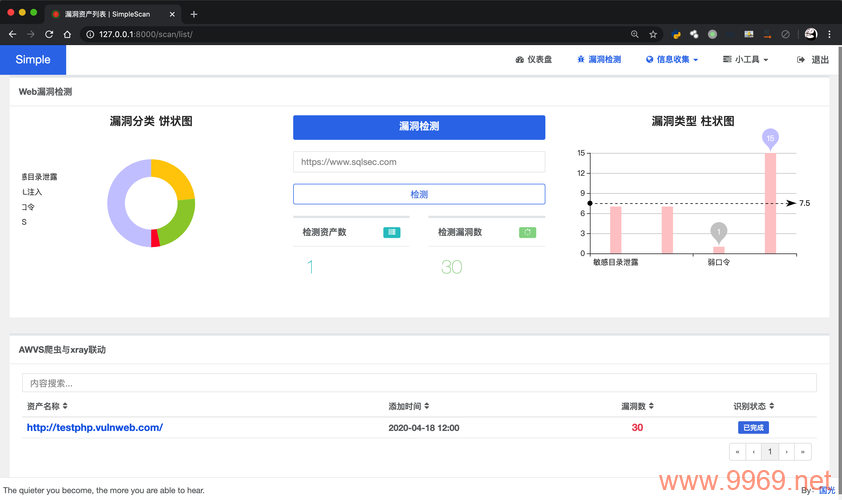Viewport: 842px width, 500px height.
Task: Go to next page with › button
Action: (x=787, y=452)
